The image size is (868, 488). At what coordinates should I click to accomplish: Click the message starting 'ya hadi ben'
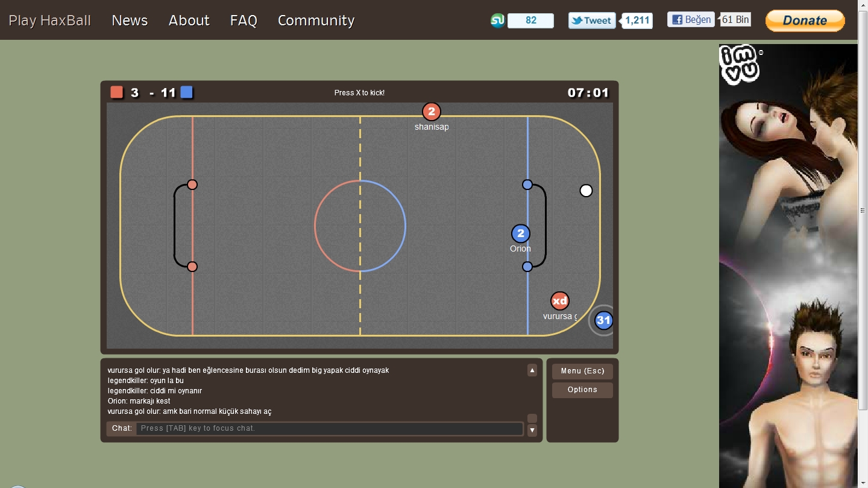pos(248,370)
